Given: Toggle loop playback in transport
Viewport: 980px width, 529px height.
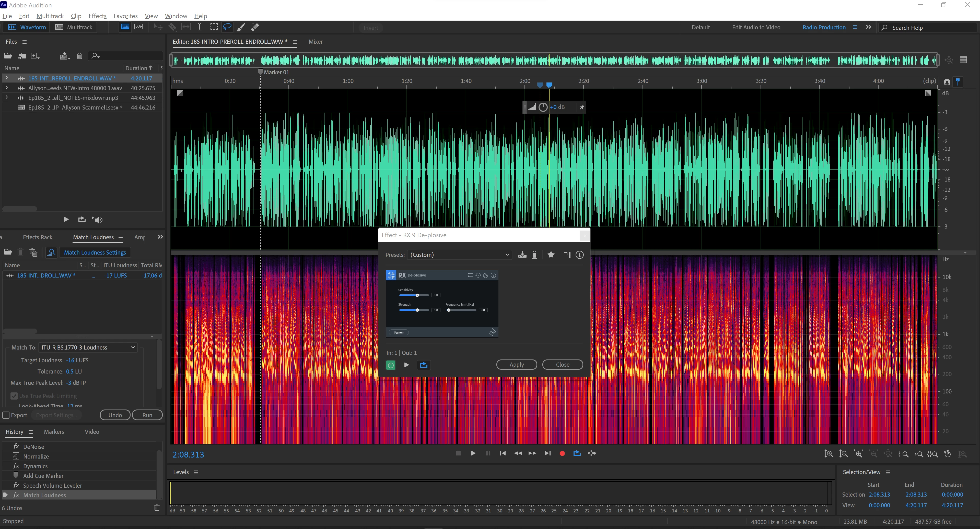Looking at the screenshot, I should [577, 453].
